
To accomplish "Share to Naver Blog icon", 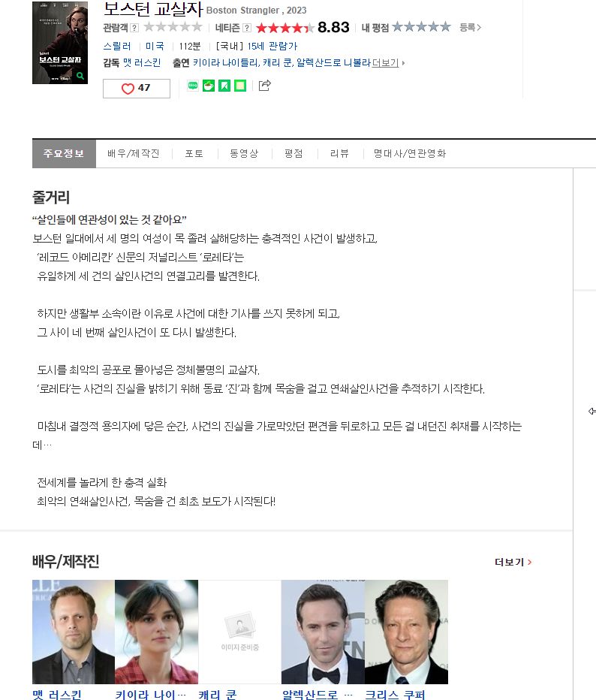I will coord(193,86).
